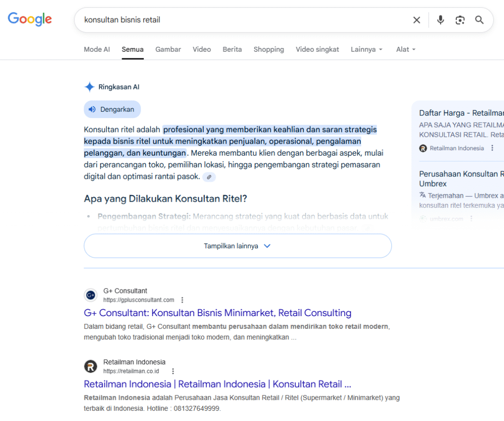
Task: Open options for Retailman Indonesia source card
Action: tap(492, 148)
